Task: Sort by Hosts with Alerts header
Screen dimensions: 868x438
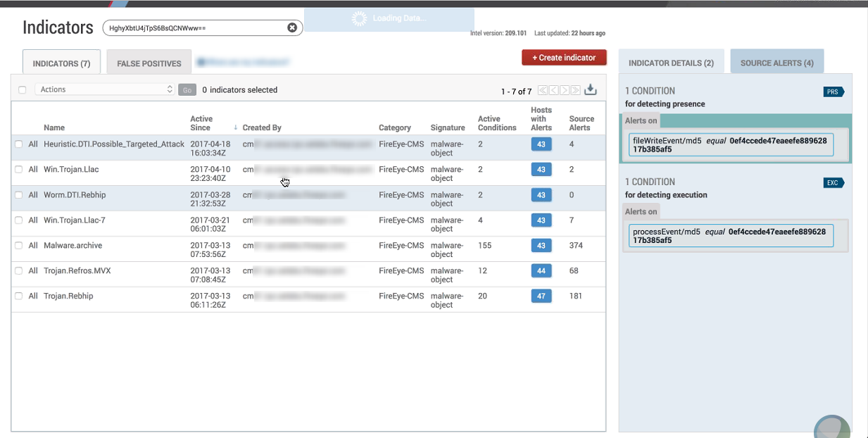Action: tap(541, 119)
